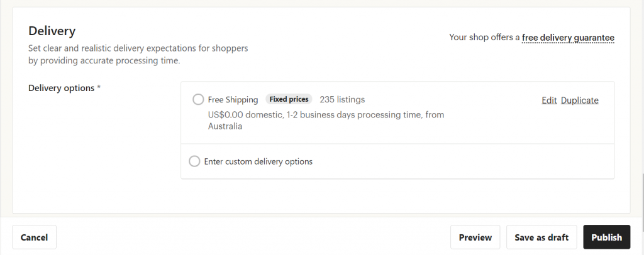Cancel the listing edits

tap(34, 237)
